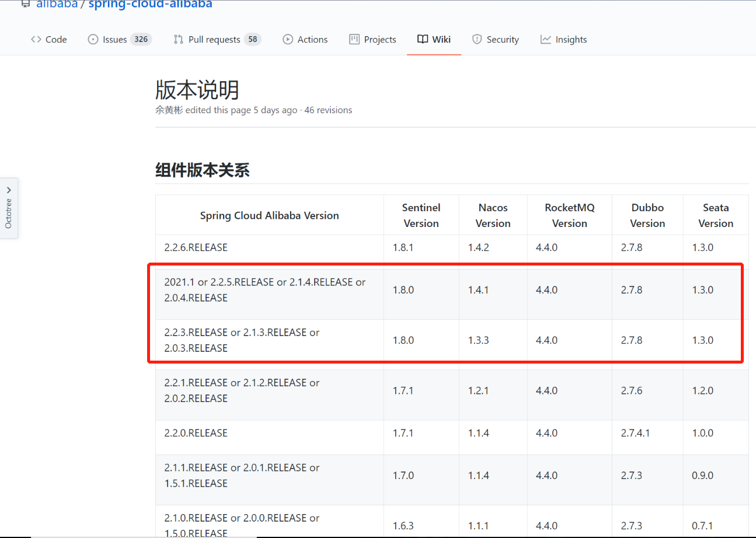Image resolution: width=756 pixels, height=538 pixels.
Task: Click Seata value 0.9.0
Action: (x=703, y=476)
